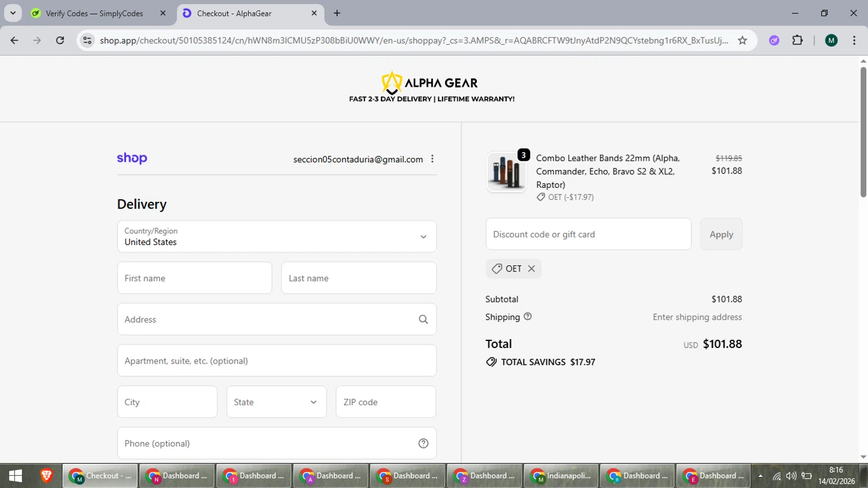868x488 pixels.
Task: Click the Apartment, suite, etc. field
Action: tap(277, 361)
